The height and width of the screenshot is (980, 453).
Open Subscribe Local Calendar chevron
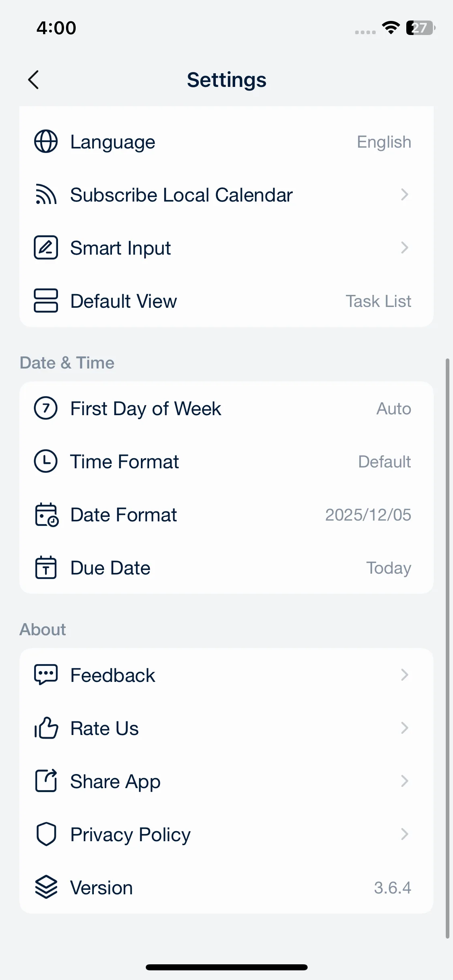coord(404,195)
